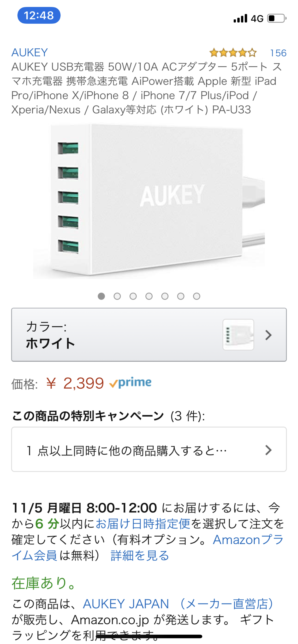Tap the prime badge icon
298x644 pixels.
[131, 383]
